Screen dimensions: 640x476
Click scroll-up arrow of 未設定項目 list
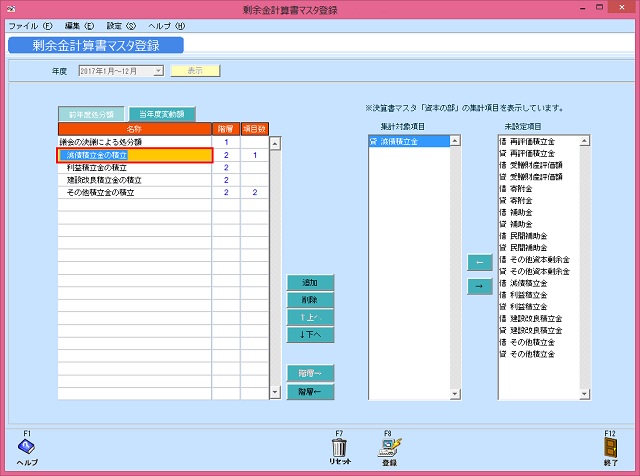[584, 141]
